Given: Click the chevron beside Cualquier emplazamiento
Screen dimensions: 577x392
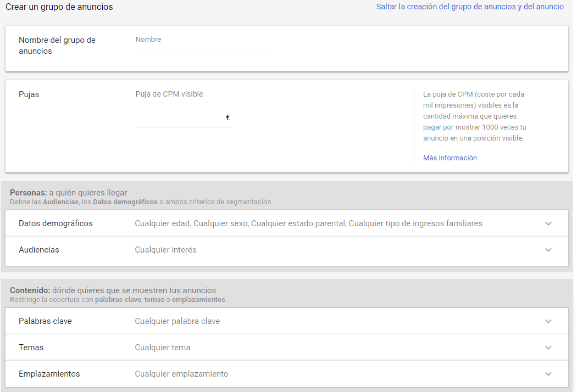Looking at the screenshot, I should tap(548, 374).
